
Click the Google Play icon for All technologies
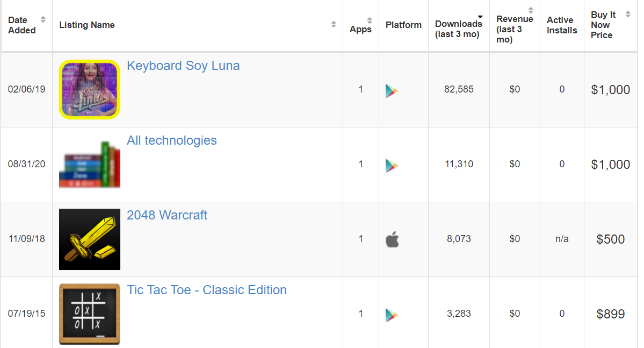pos(392,165)
